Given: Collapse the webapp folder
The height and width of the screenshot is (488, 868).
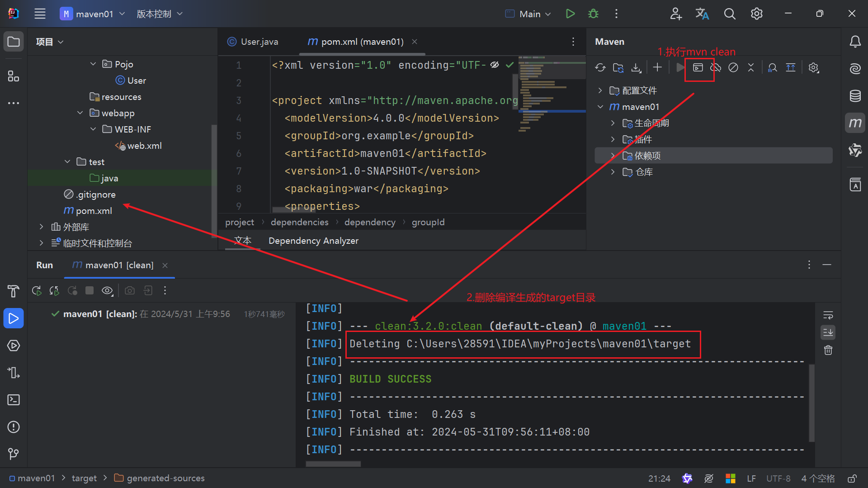Looking at the screenshot, I should point(80,113).
